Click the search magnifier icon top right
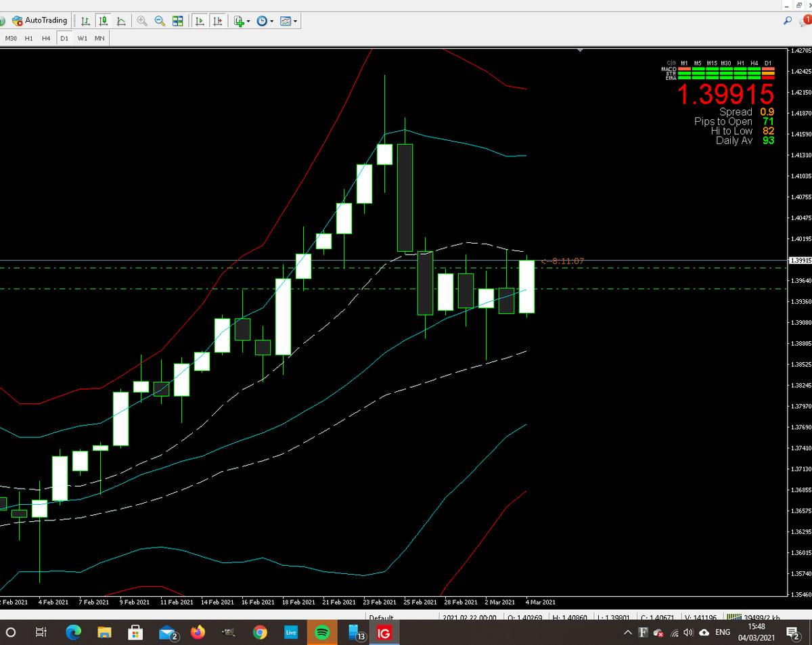Viewport: 812px width, 645px height. coord(787,22)
